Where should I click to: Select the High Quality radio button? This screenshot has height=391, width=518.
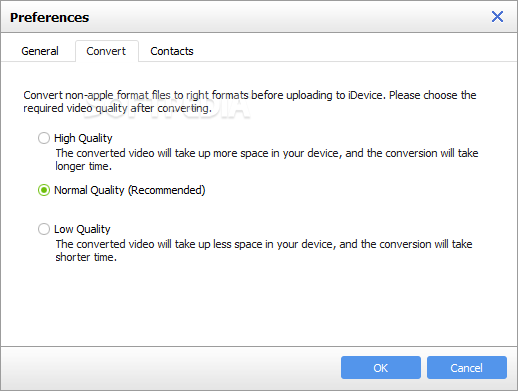[44, 138]
